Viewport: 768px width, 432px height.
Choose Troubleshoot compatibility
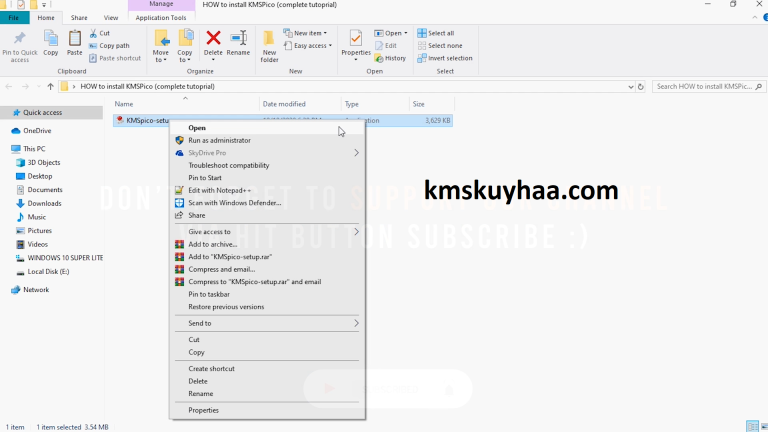pos(267,166)
